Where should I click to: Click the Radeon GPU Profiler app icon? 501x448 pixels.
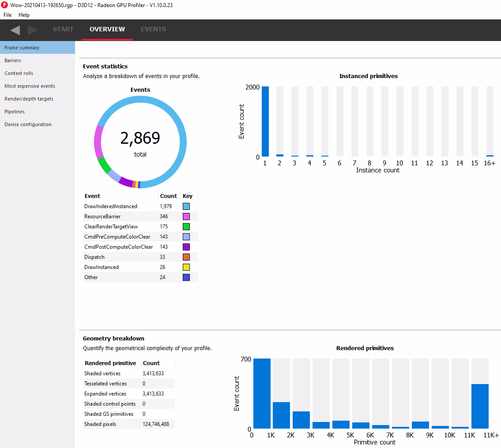click(x=5, y=5)
